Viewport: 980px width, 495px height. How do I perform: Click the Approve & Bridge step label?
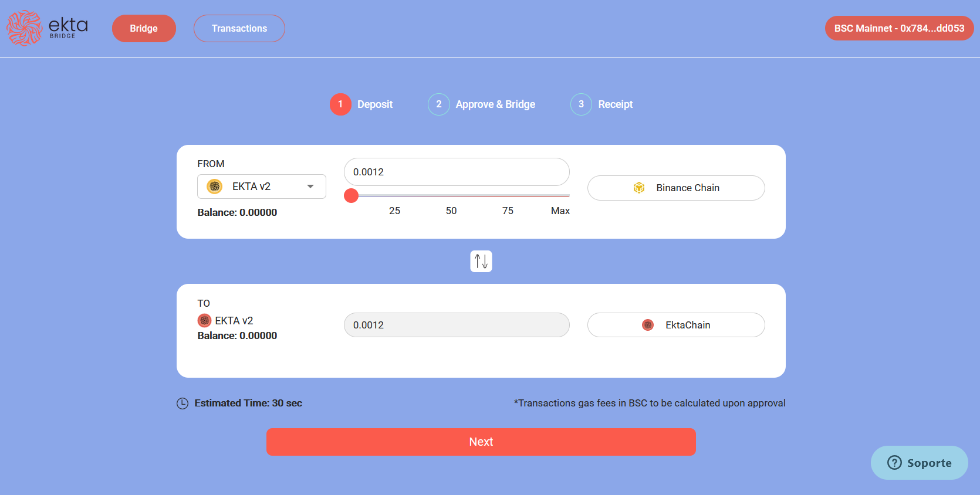click(495, 104)
